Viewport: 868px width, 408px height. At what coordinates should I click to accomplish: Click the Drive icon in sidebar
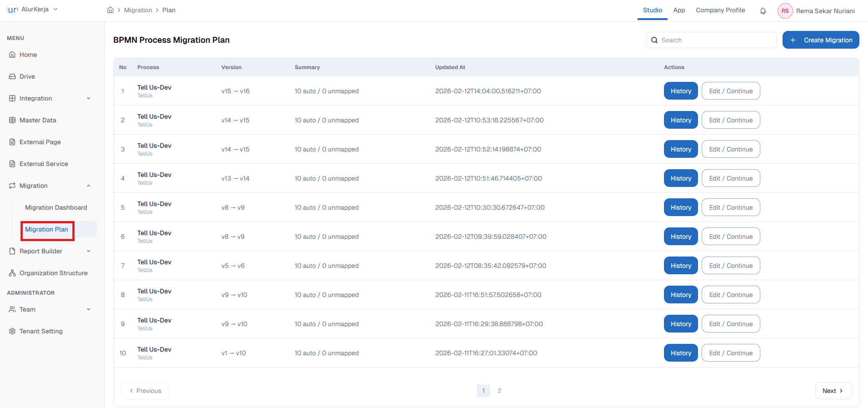[12, 76]
